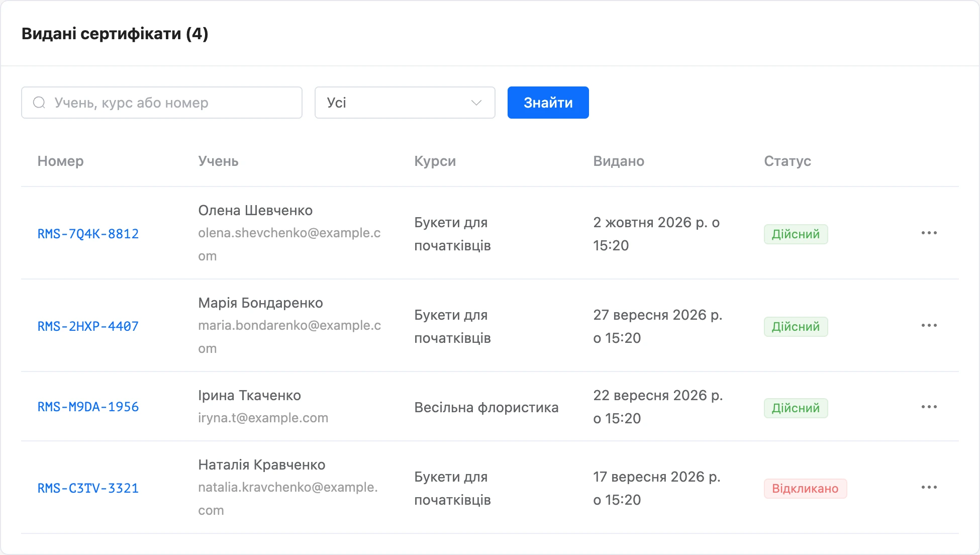
Task: Click the name Марія Бондаренко
Action: (260, 303)
